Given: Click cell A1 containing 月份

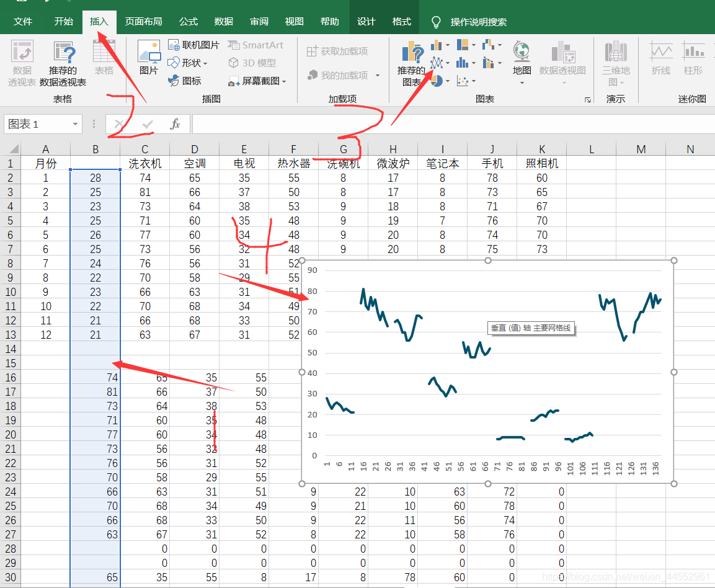Looking at the screenshot, I should pyautogui.click(x=46, y=163).
